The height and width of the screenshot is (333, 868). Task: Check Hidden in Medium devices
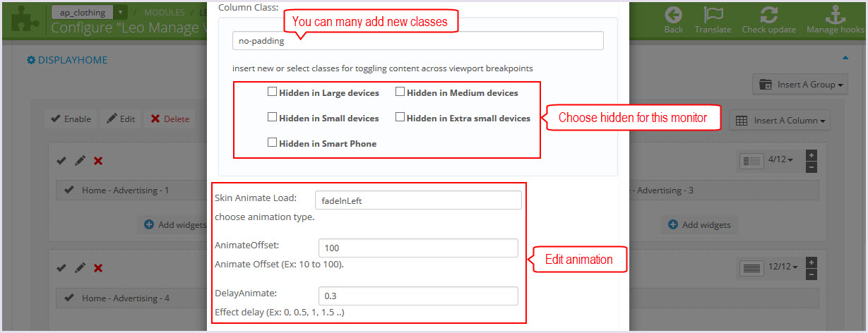click(x=400, y=92)
